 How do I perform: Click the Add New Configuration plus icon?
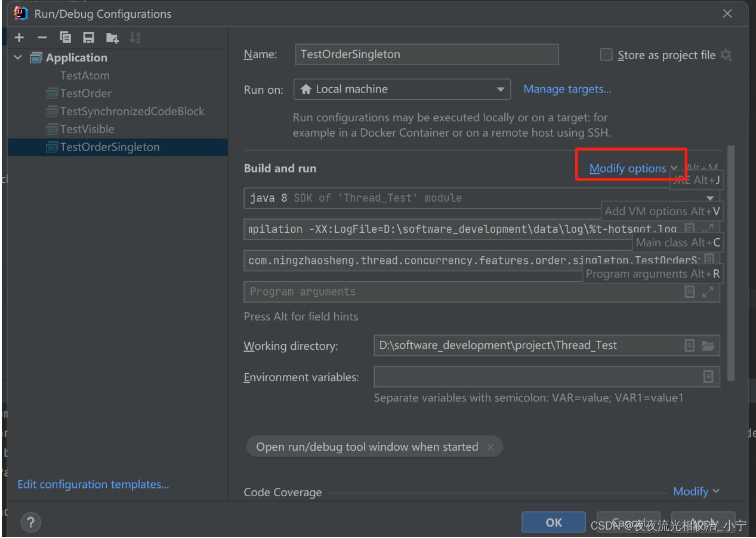pos(19,38)
